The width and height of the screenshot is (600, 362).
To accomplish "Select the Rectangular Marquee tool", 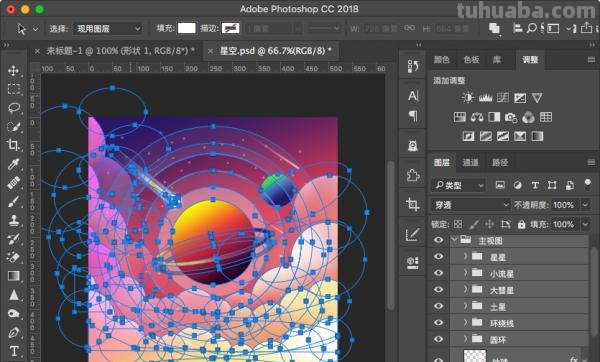I will pyautogui.click(x=14, y=89).
